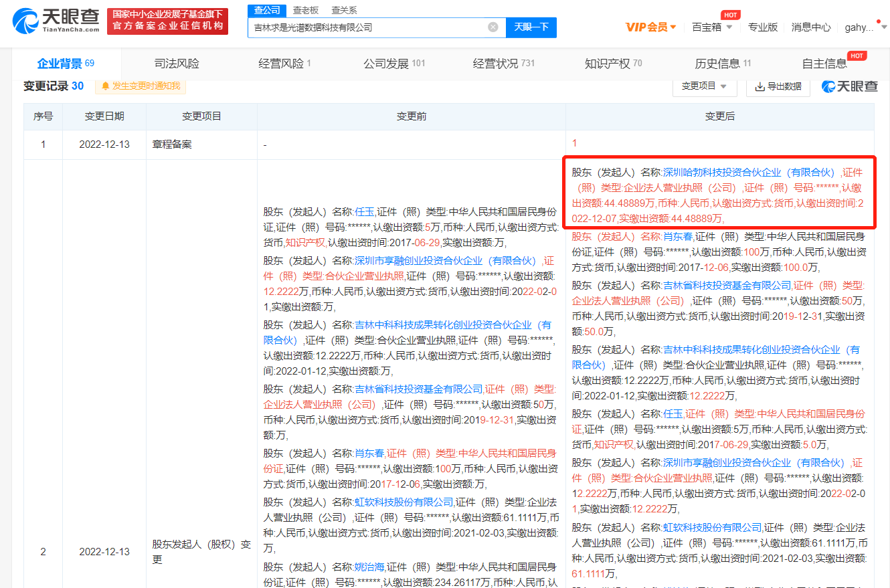Image resolution: width=890 pixels, height=588 pixels.
Task: Open 深圳市享融创业投资合伙企业 link in 变更前 column
Action: point(445,261)
